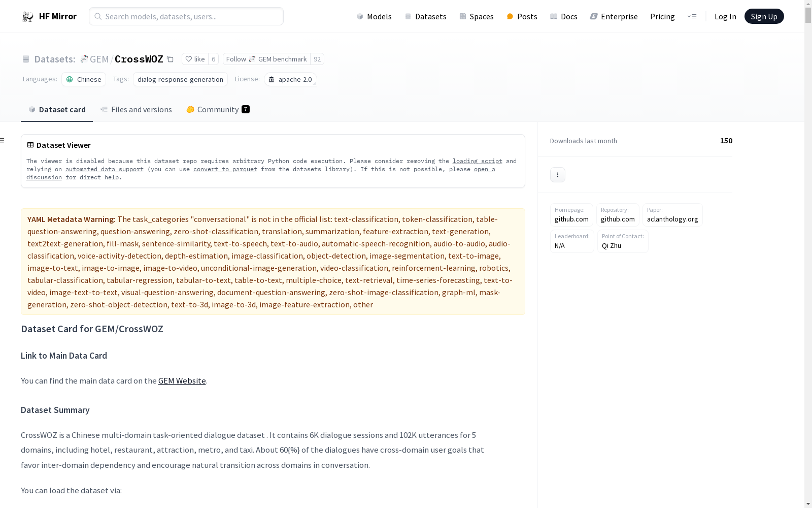812x508 pixels.
Task: Click the Link to Main Data Card heading
Action: click(64, 356)
